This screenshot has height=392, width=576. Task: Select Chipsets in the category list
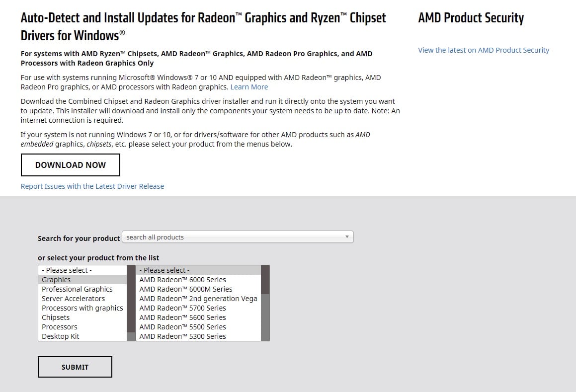point(82,317)
